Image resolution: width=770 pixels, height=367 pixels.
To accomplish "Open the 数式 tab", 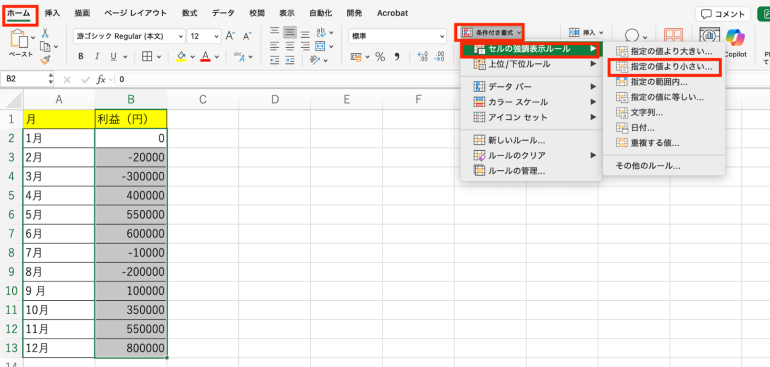I will [190, 13].
